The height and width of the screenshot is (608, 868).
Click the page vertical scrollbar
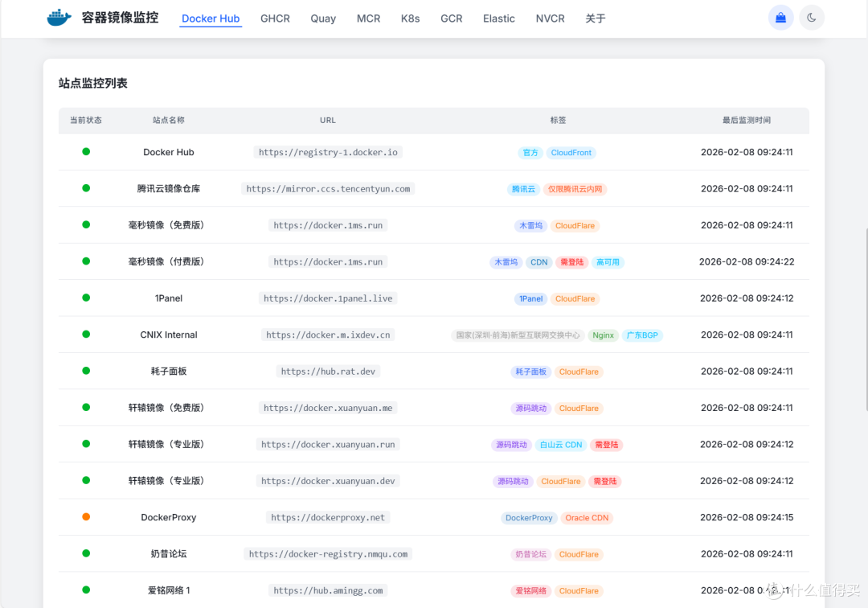(x=866, y=318)
